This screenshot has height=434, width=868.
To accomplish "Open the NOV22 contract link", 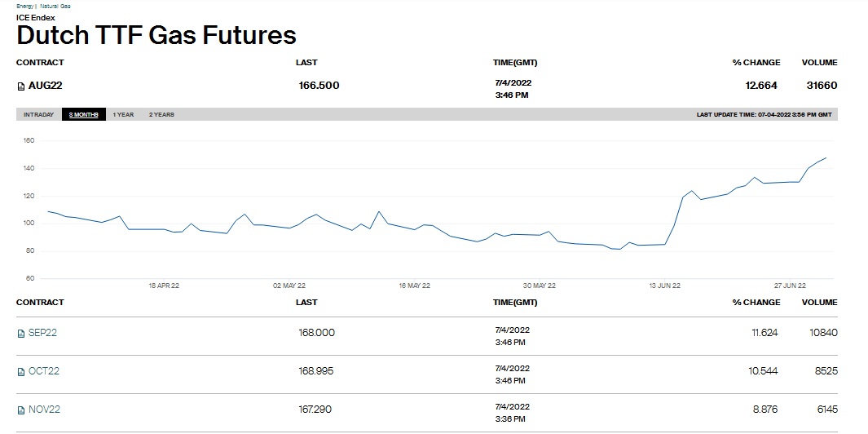I will coord(44,410).
